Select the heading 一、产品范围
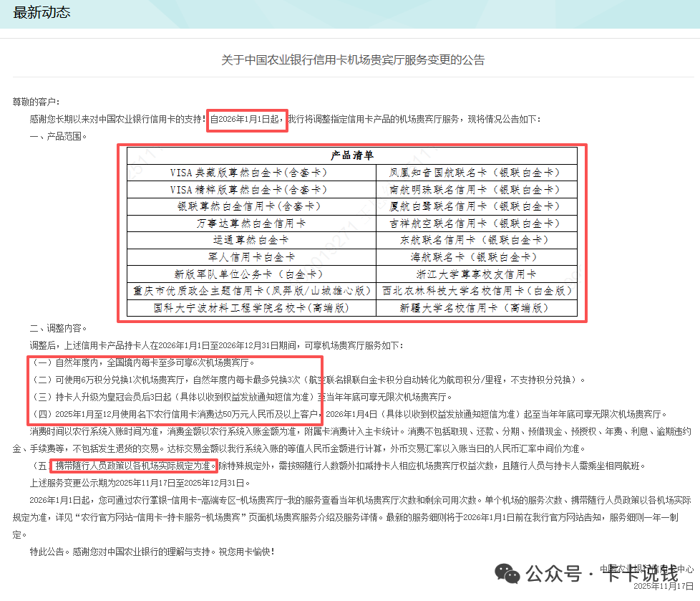Viewport: 700px width, 601px height. 58,136
